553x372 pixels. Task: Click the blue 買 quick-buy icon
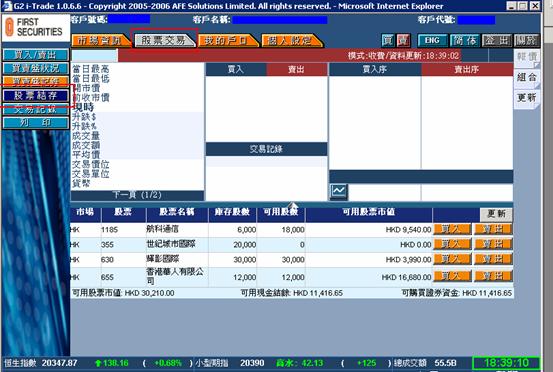coord(388,41)
